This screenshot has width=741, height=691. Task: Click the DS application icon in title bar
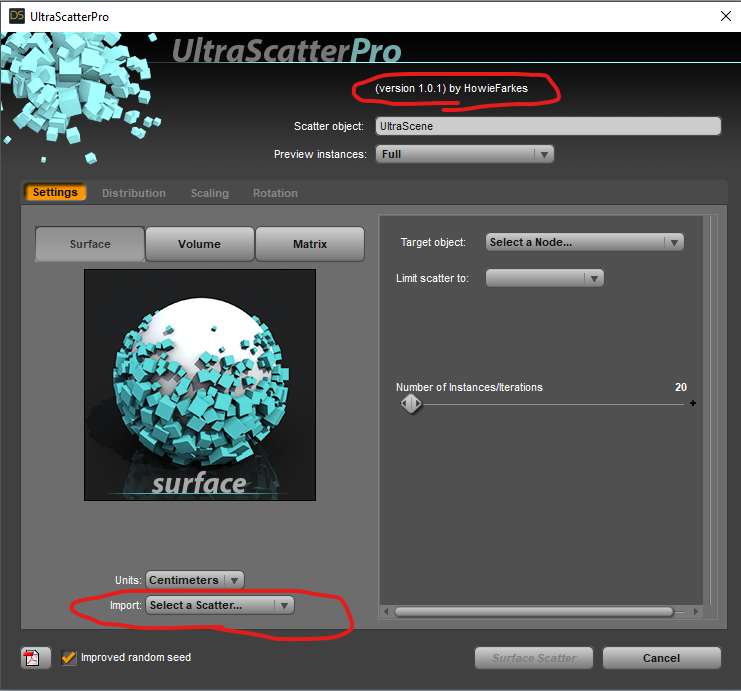pyautogui.click(x=17, y=16)
